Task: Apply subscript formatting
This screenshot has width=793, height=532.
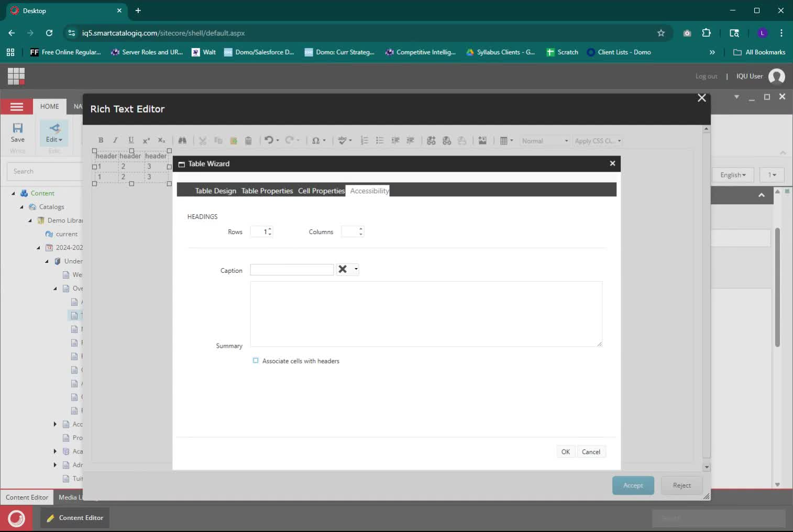Action: pos(161,140)
